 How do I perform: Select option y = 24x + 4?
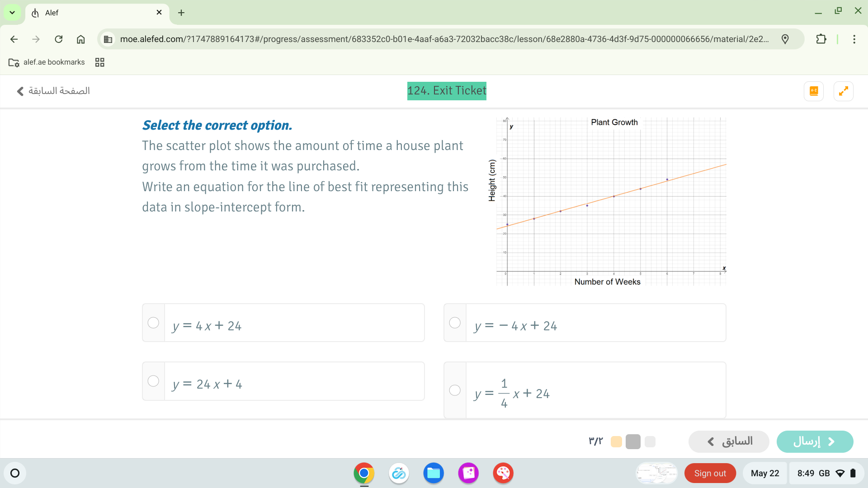[x=153, y=381]
